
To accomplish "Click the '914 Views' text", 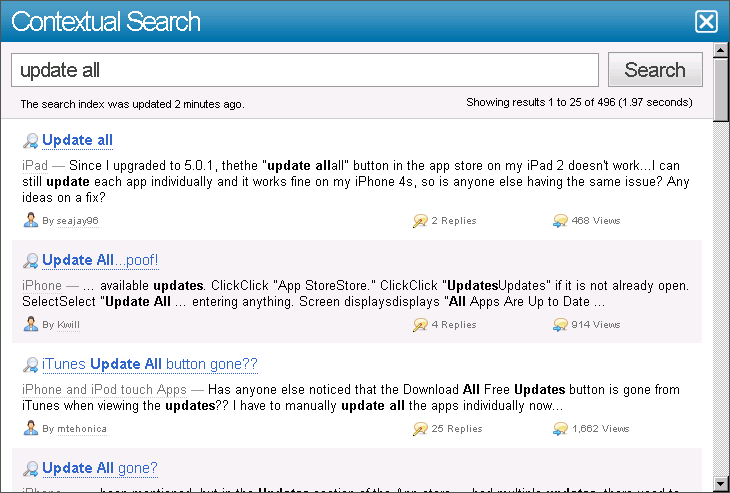I will click(596, 324).
